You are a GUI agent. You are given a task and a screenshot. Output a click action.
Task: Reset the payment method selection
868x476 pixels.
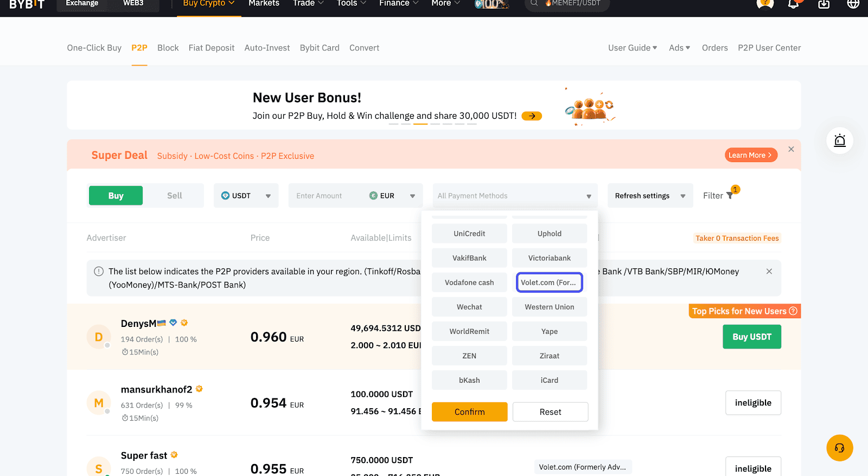[550, 412]
